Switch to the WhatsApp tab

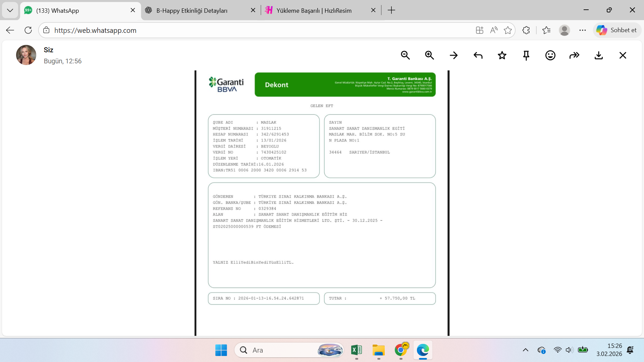click(x=80, y=10)
